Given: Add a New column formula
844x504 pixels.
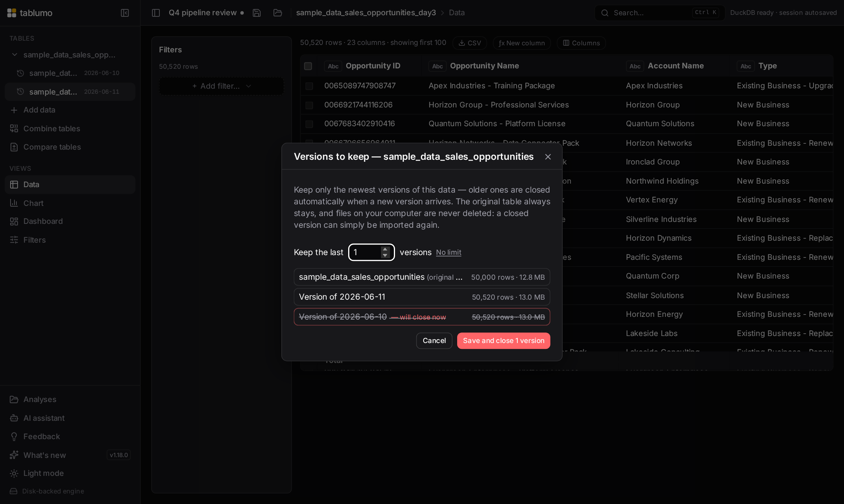Looking at the screenshot, I should pos(522,43).
